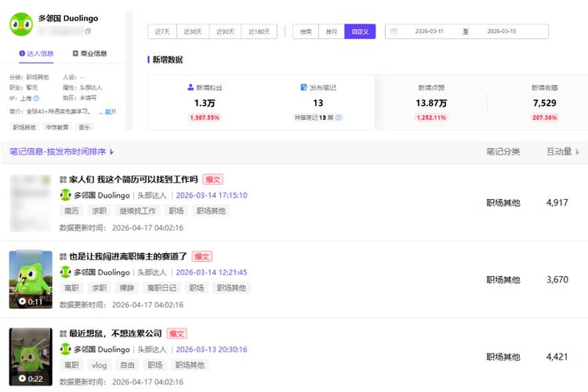588x392 pixels.
Task: Click grid icon before 家人们 note title
Action: [x=63, y=180]
